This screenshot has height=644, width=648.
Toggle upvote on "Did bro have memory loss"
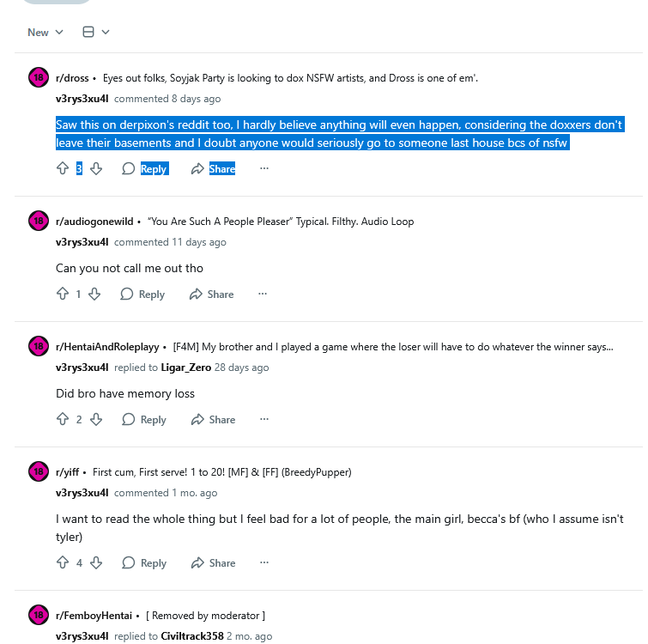pos(62,420)
